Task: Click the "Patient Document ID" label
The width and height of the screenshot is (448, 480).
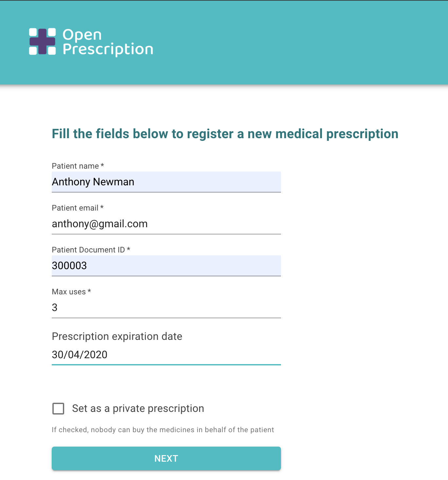Action: tap(88, 250)
